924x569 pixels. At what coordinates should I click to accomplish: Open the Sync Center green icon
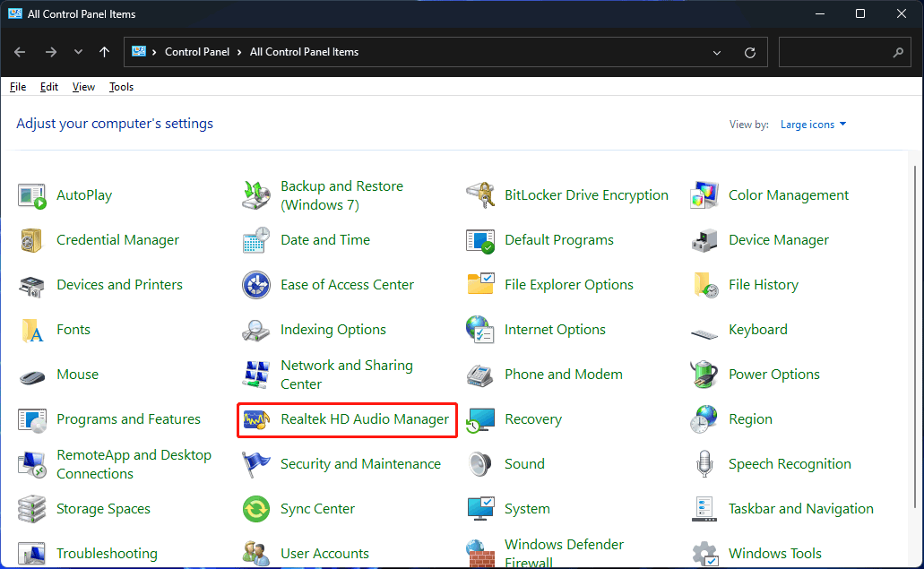[255, 509]
